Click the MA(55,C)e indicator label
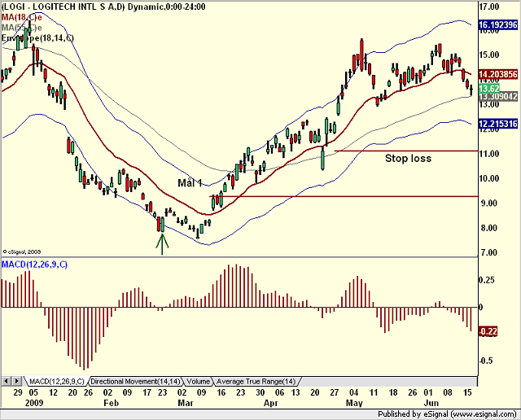The width and height of the screenshot is (521, 420). pyautogui.click(x=21, y=28)
